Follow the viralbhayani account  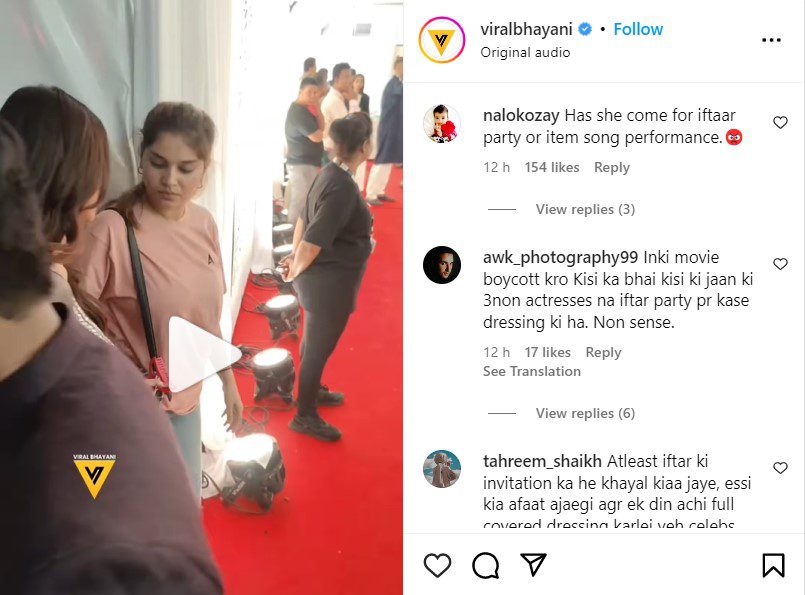(x=638, y=29)
